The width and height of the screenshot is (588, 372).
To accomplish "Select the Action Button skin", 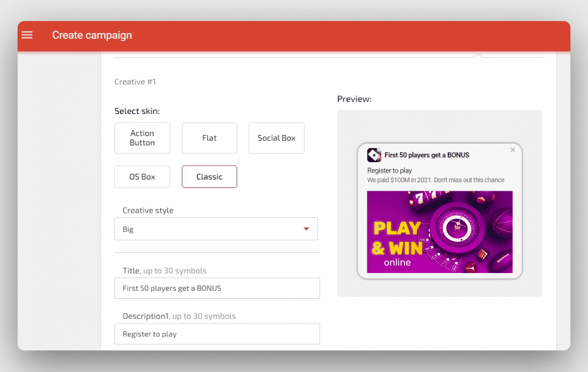I will click(x=142, y=138).
